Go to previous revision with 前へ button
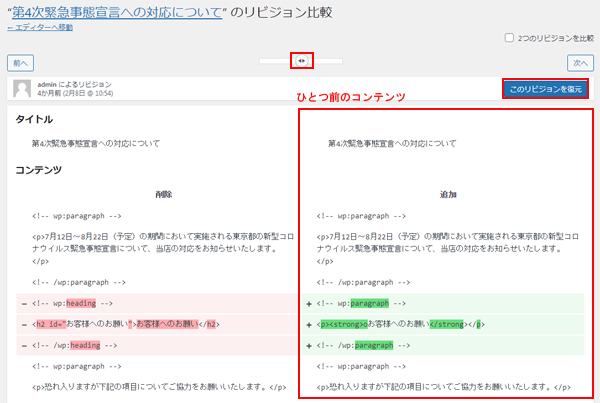This screenshot has width=600, height=403. click(24, 62)
